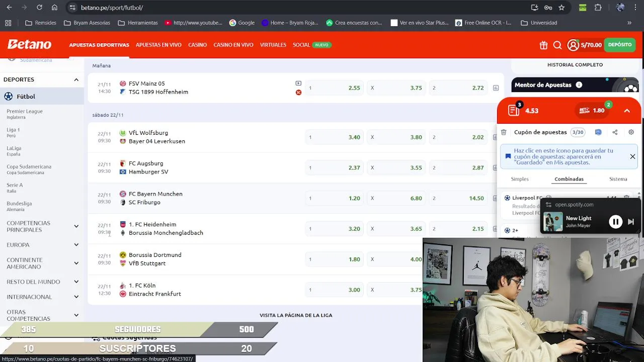Click live stream icon for Mainz match
The image size is (644, 362).
(298, 83)
